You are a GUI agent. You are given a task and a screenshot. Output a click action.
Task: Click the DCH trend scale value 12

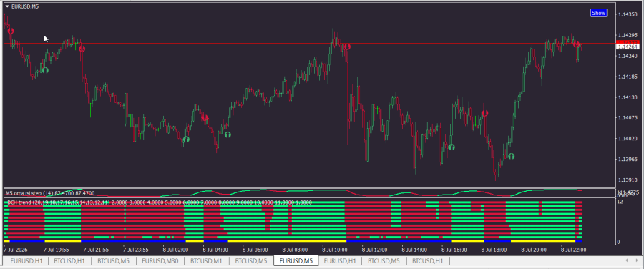click(x=620, y=202)
